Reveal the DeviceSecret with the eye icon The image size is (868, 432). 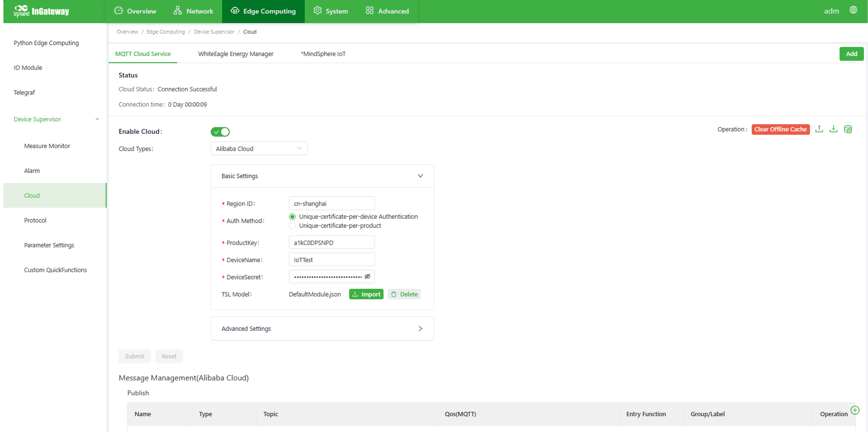coord(367,277)
